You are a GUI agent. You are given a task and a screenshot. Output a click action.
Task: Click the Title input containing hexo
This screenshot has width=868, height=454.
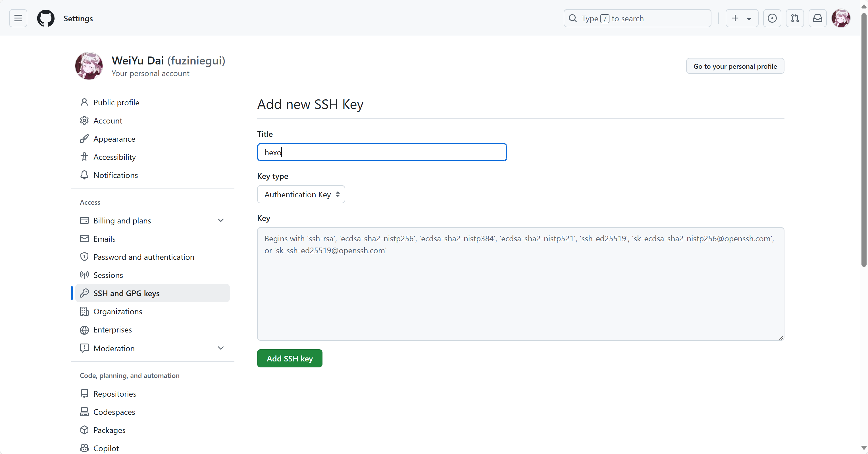click(x=382, y=152)
